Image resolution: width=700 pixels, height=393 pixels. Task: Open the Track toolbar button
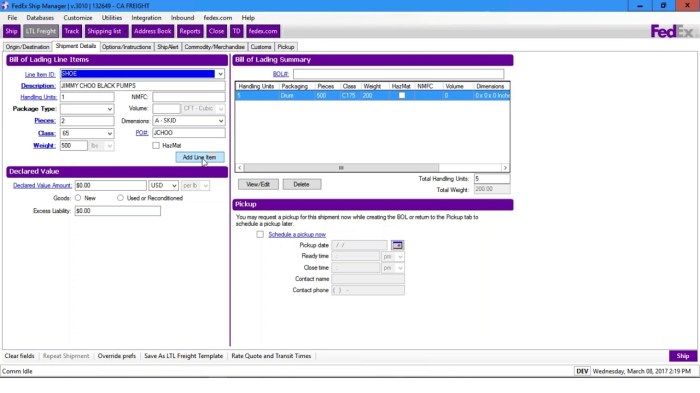click(71, 31)
